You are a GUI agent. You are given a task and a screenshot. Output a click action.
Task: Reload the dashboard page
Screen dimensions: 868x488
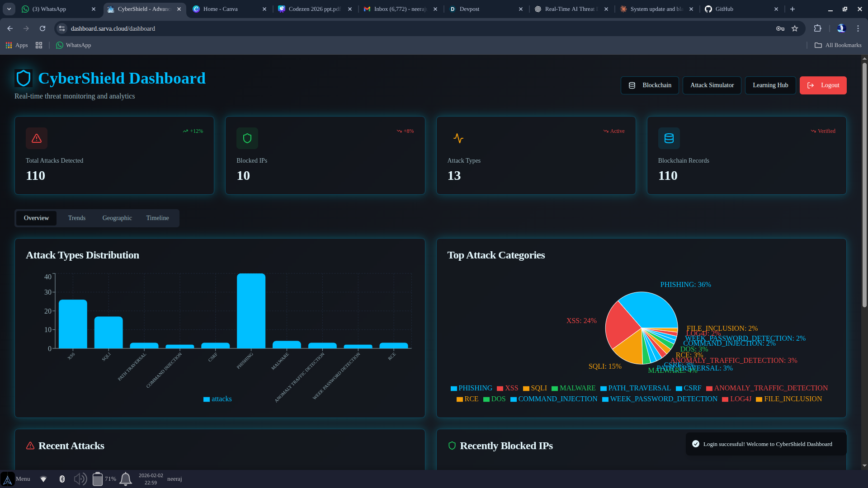point(42,28)
